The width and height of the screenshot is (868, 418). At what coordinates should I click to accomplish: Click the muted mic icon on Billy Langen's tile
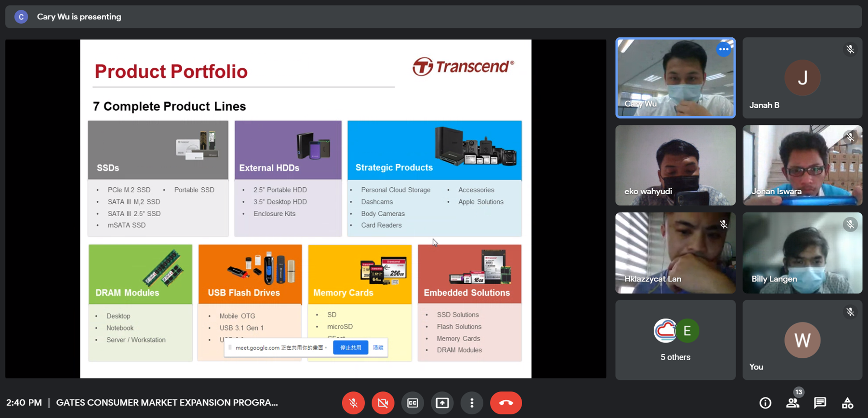point(850,224)
